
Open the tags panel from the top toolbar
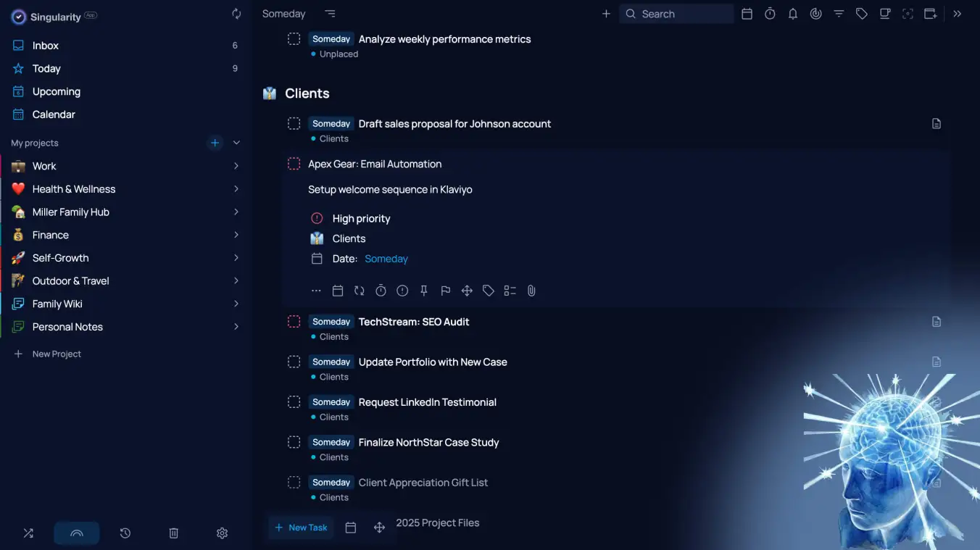coord(861,14)
